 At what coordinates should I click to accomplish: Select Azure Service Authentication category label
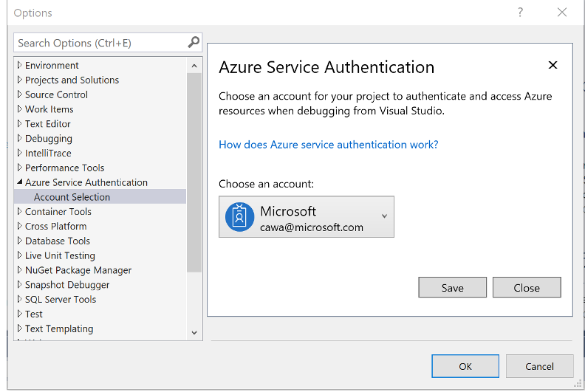click(86, 182)
